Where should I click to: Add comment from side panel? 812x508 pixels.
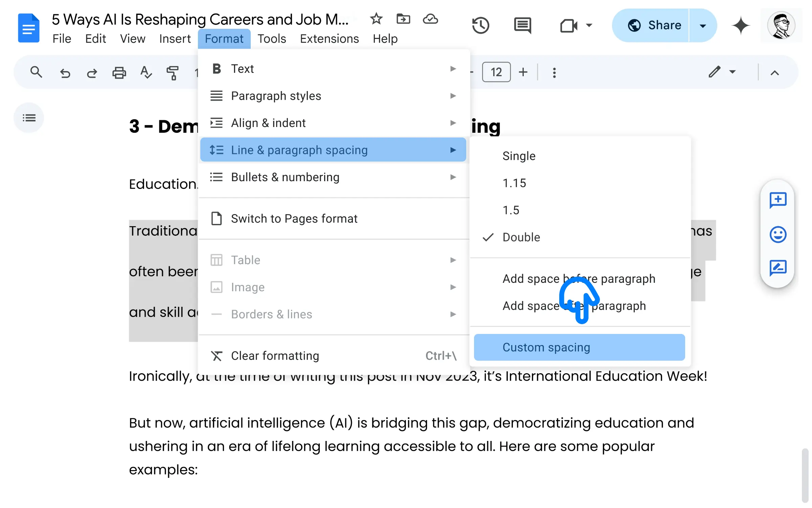click(778, 200)
